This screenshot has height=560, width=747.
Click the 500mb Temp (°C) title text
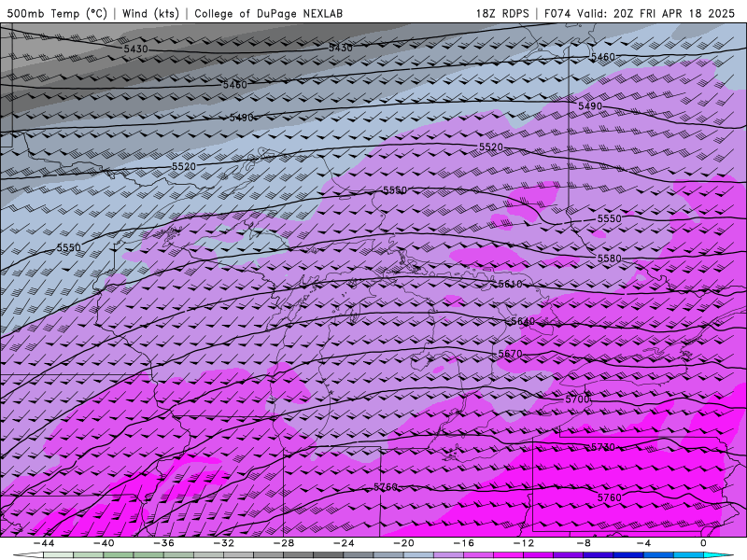57,13
